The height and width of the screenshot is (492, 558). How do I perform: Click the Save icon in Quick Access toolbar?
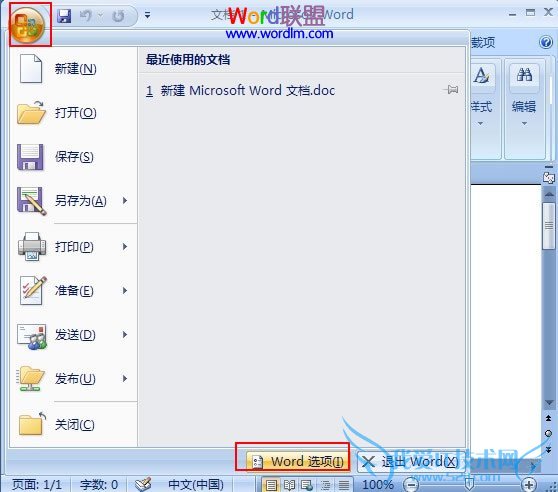coord(64,16)
